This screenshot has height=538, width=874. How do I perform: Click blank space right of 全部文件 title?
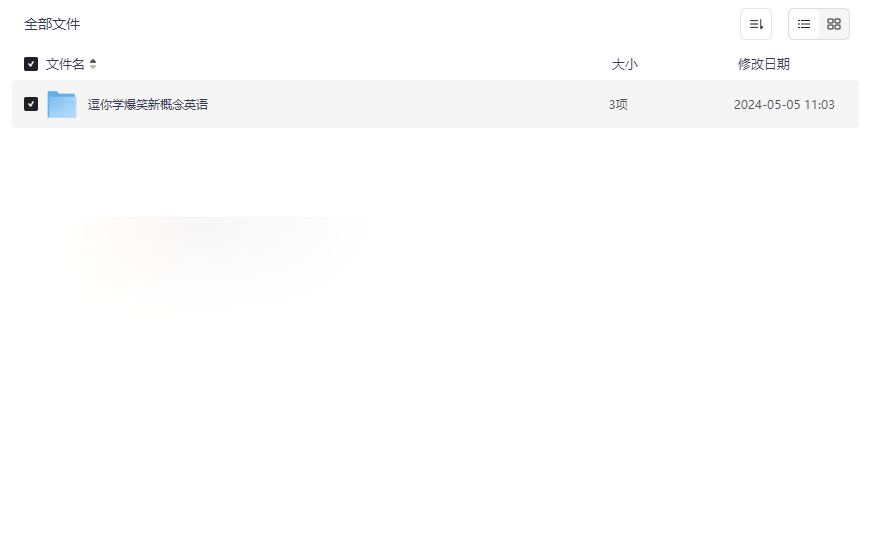coord(407,24)
